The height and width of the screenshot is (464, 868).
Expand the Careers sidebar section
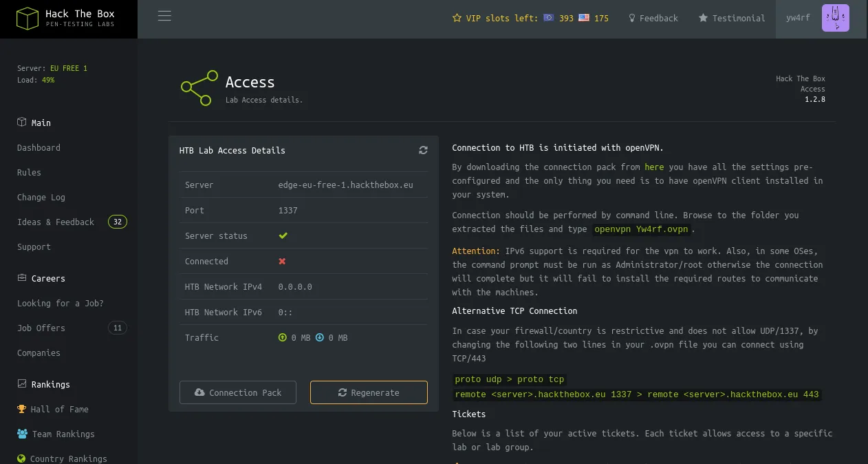[x=47, y=279]
